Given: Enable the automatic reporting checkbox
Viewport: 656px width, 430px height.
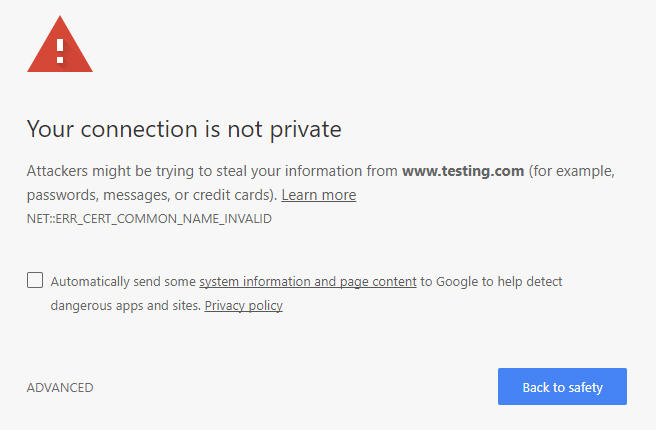Looking at the screenshot, I should [x=35, y=280].
